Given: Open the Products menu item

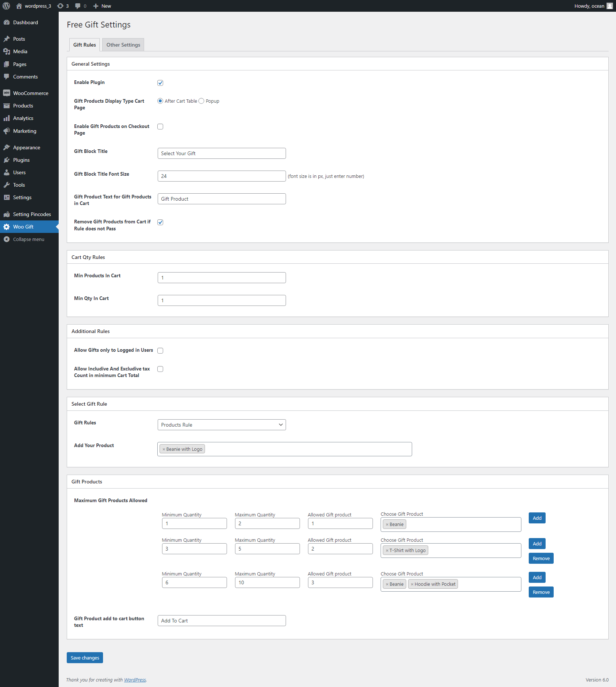Looking at the screenshot, I should point(23,106).
